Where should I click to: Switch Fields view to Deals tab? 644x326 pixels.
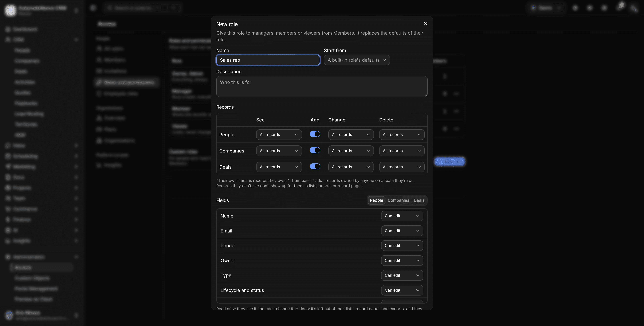[x=419, y=200]
